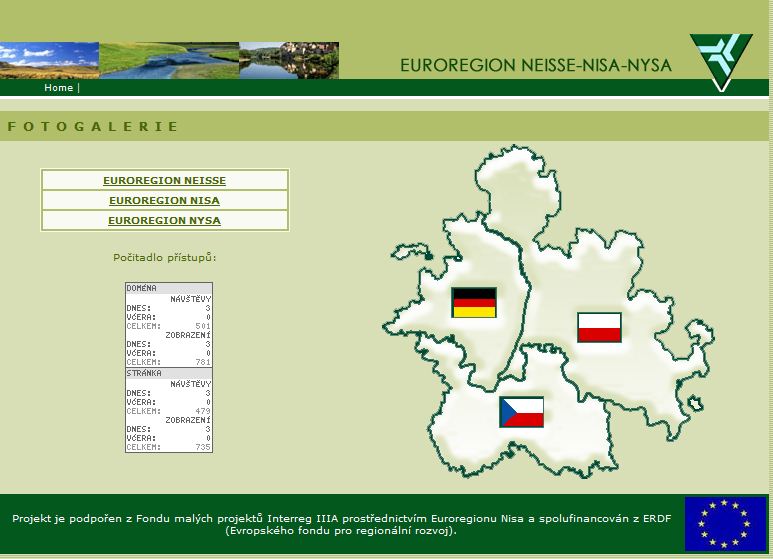This screenshot has width=773, height=559.
Task: Click the European Union flag
Action: [725, 524]
